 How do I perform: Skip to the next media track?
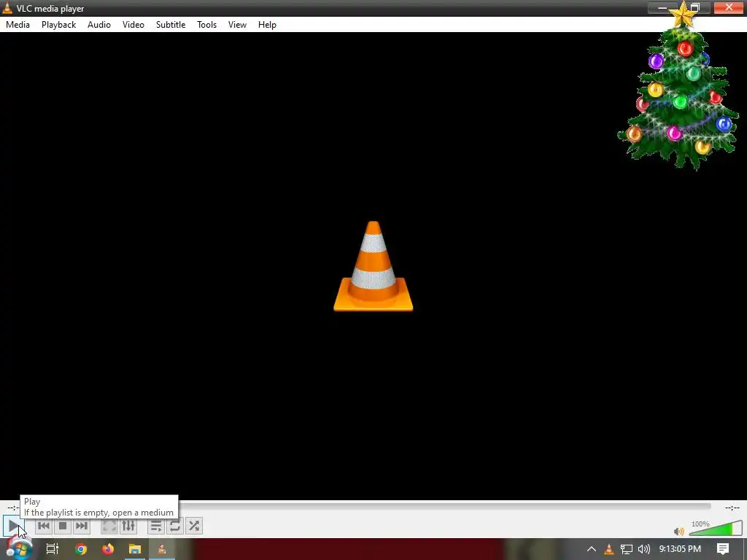point(82,526)
